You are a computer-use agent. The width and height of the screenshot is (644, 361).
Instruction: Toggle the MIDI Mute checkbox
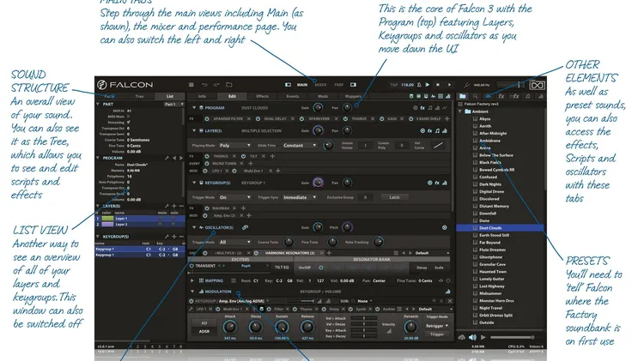pos(129,117)
